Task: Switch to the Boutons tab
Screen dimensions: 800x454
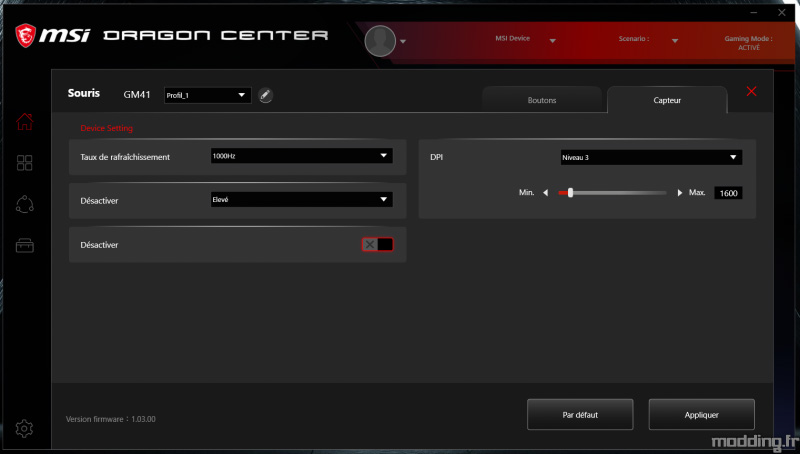Action: pyautogui.click(x=542, y=100)
